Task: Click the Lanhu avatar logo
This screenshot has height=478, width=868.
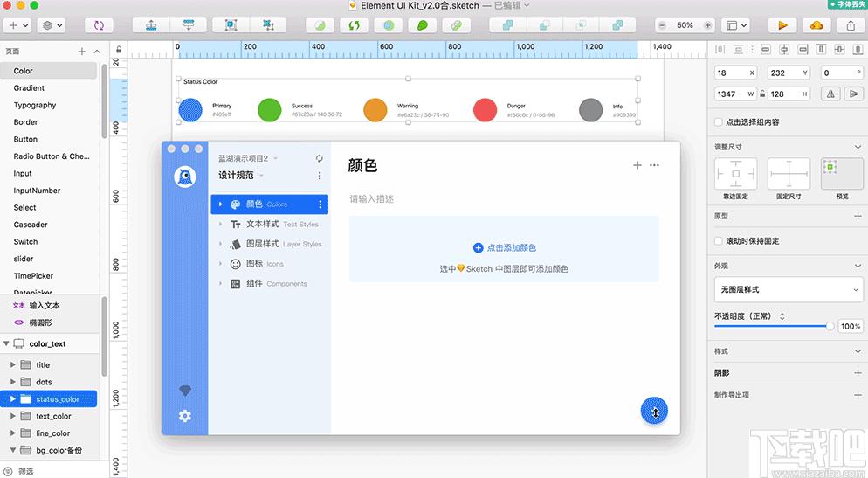Action: pyautogui.click(x=185, y=177)
